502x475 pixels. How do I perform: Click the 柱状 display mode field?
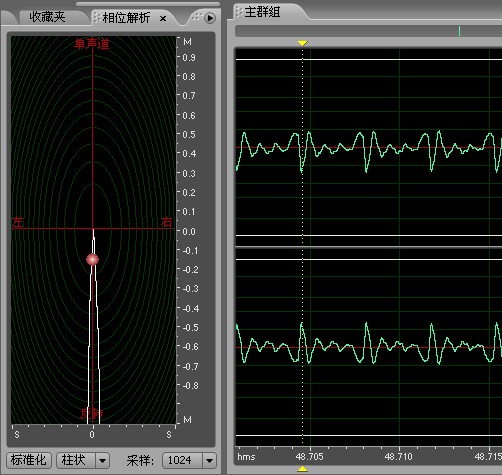[x=76, y=460]
